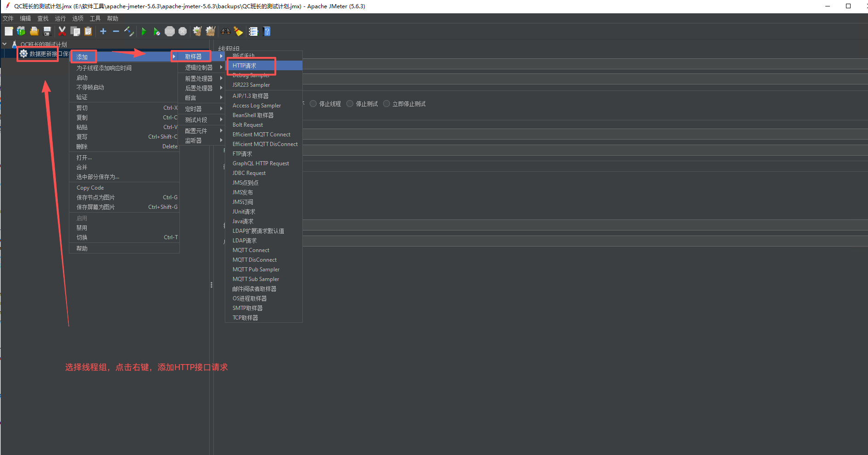Click the Shutdown gray X icon
Screen dimensions: 868x455
click(183, 31)
